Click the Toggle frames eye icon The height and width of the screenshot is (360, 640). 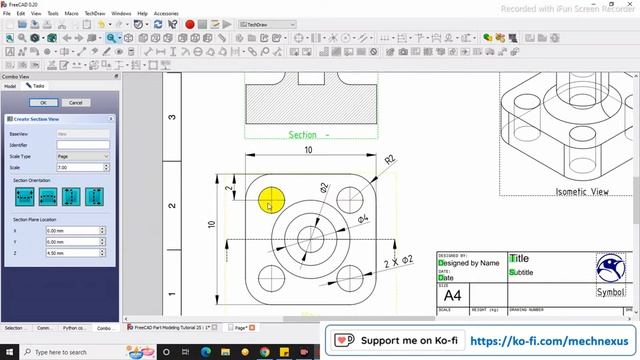click(x=119, y=52)
